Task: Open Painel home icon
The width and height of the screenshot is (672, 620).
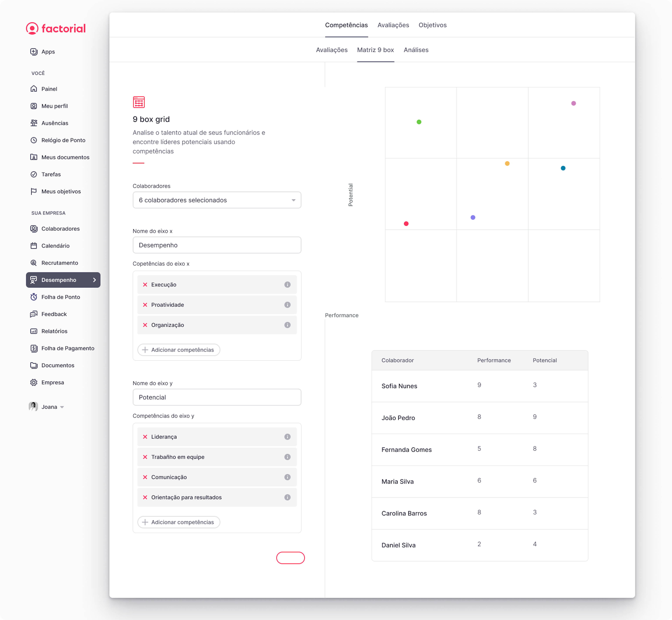Action: (x=34, y=89)
